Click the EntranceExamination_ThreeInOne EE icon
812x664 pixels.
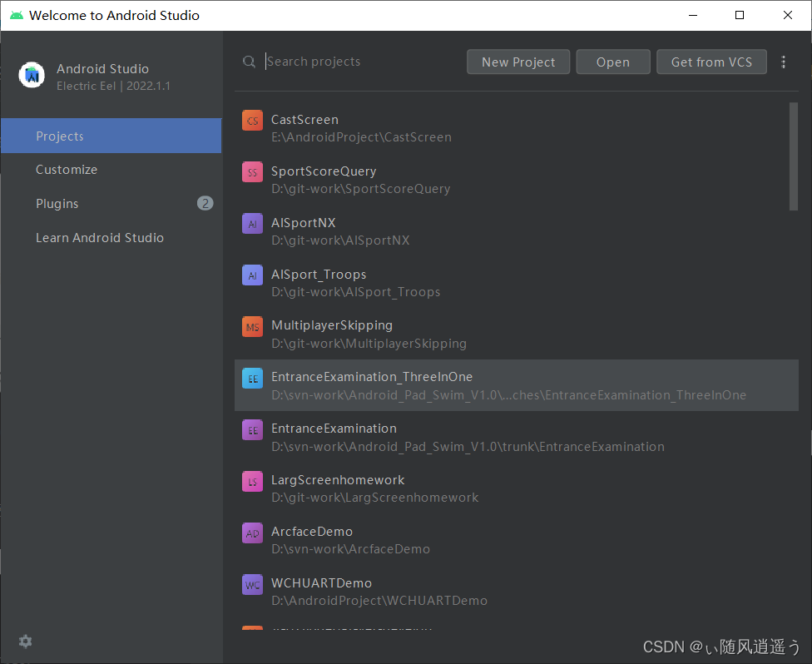[252, 378]
